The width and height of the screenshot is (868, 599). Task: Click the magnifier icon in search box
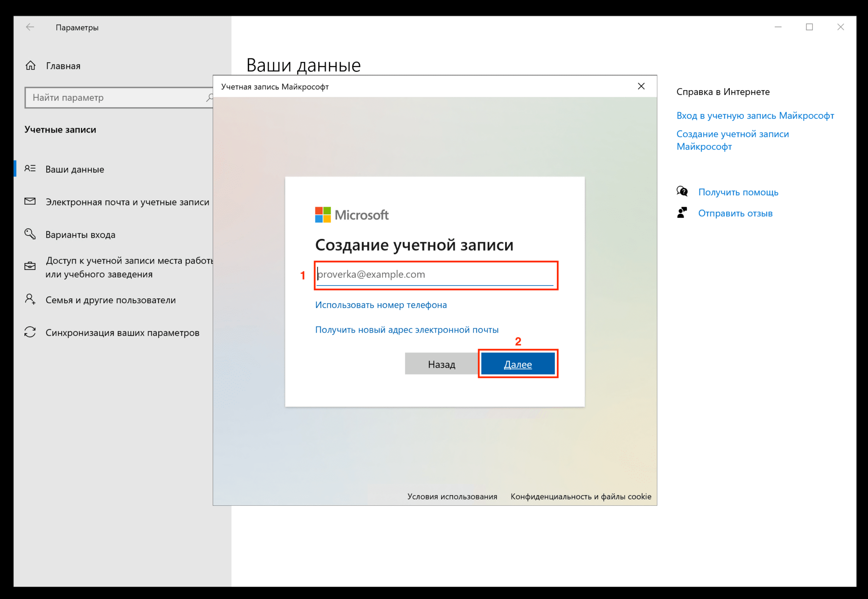209,97
